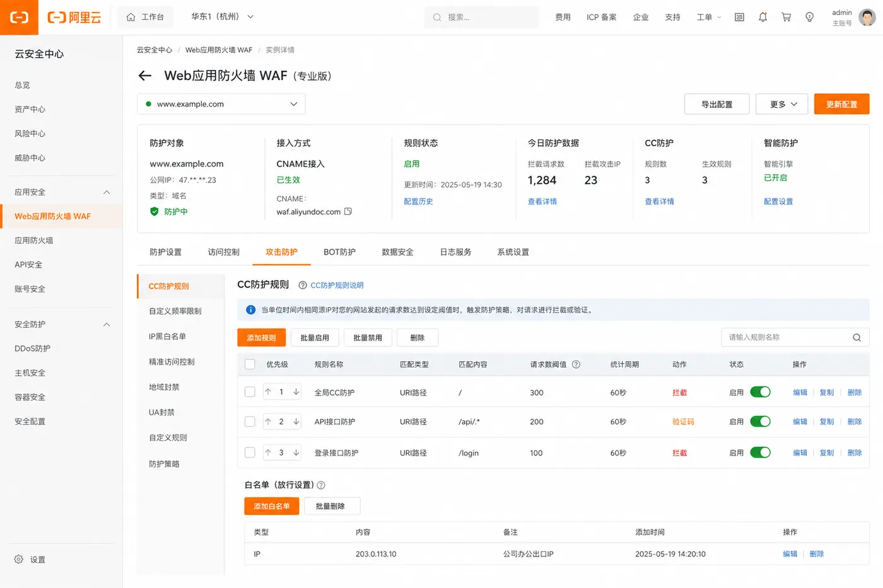Open the 配置历史 link
The image size is (883, 588).
[x=418, y=202]
